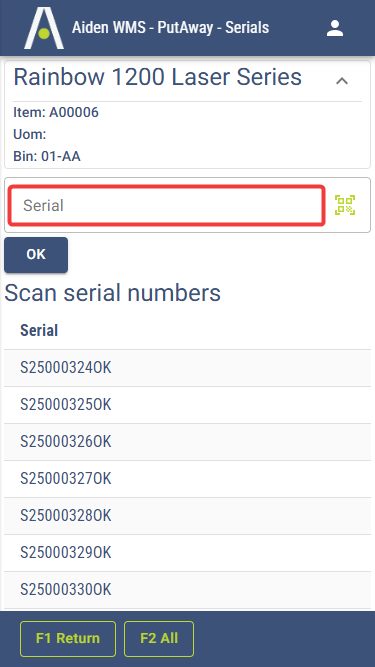Click the Bin: 01-AA label
This screenshot has height=667, width=375.
click(x=47, y=157)
